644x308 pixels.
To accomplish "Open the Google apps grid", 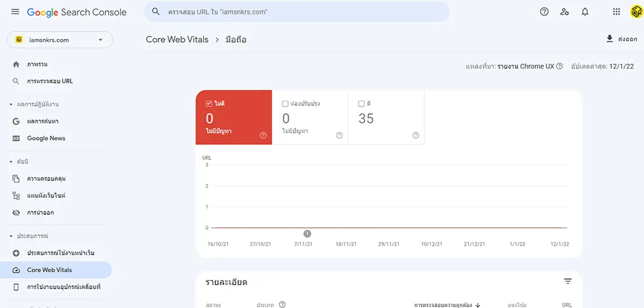I will coord(616,12).
